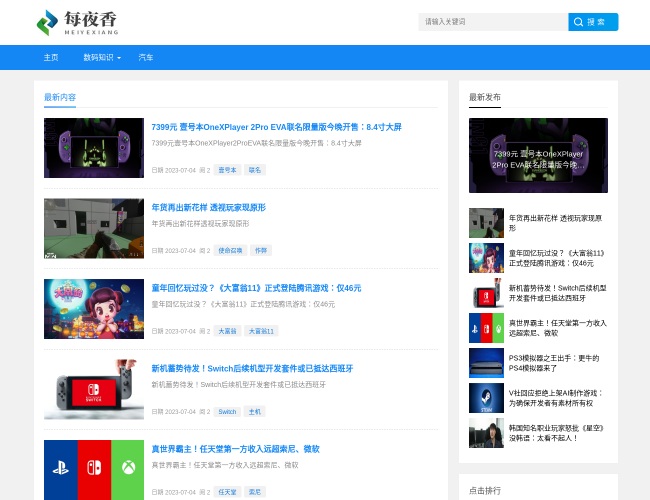Screen dimensions: 650x500
Task: Open the 新机蓄势待发 Switch article title
Action: [x=252, y=369]
